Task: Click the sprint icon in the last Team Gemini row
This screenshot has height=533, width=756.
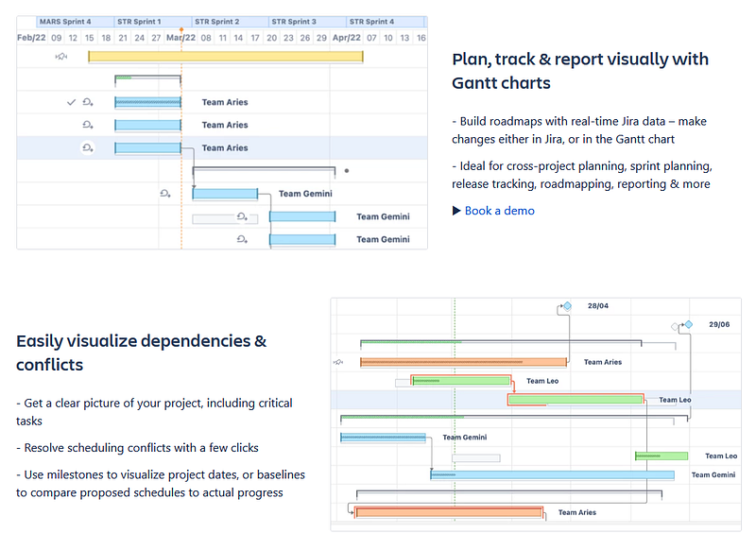Action: tap(242, 239)
